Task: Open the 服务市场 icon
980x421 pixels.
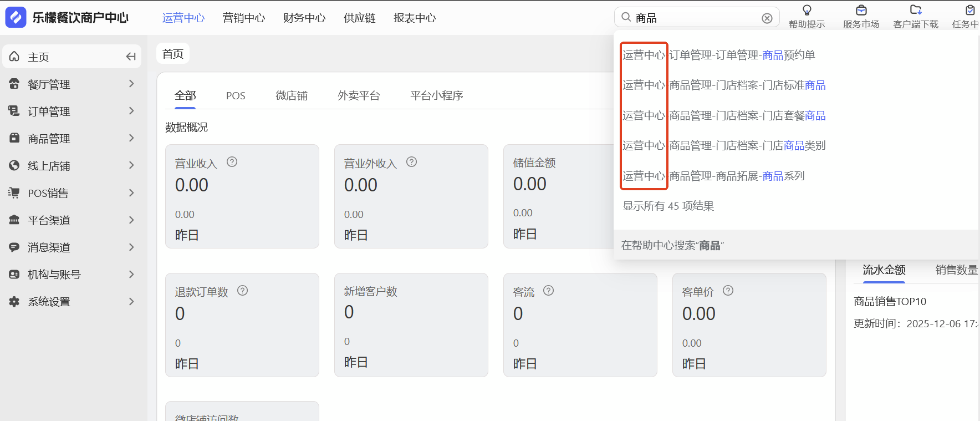Action: 861,11
